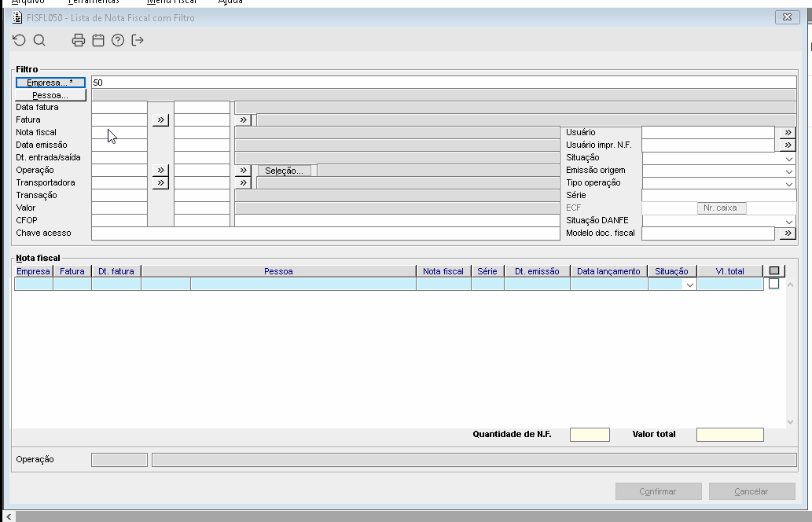
Task: Open lookup arrow next to Usuário impr. N.F.
Action: point(788,145)
